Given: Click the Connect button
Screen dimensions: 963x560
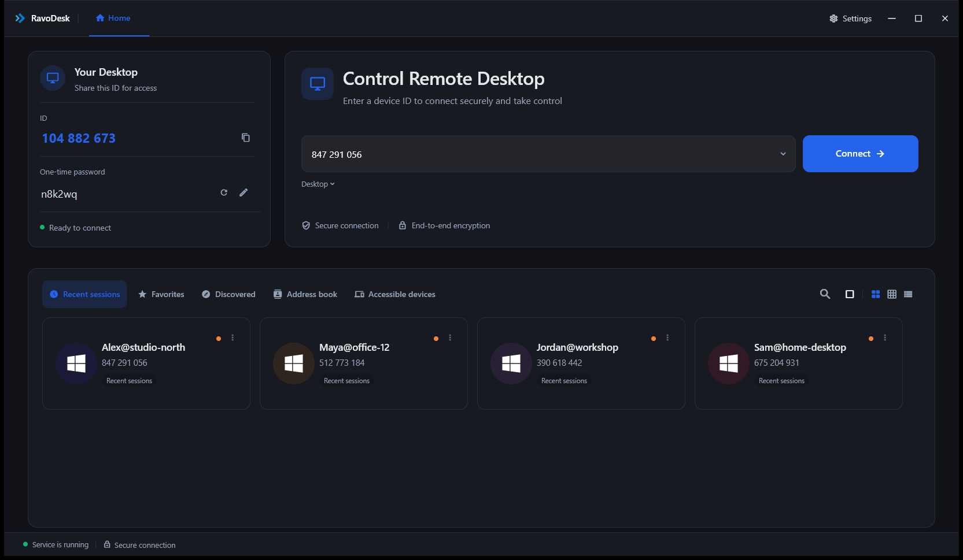Looking at the screenshot, I should [x=860, y=154].
